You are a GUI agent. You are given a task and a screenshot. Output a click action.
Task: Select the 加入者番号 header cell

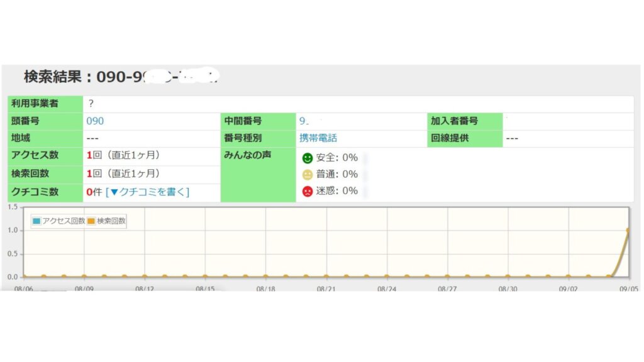click(x=465, y=121)
